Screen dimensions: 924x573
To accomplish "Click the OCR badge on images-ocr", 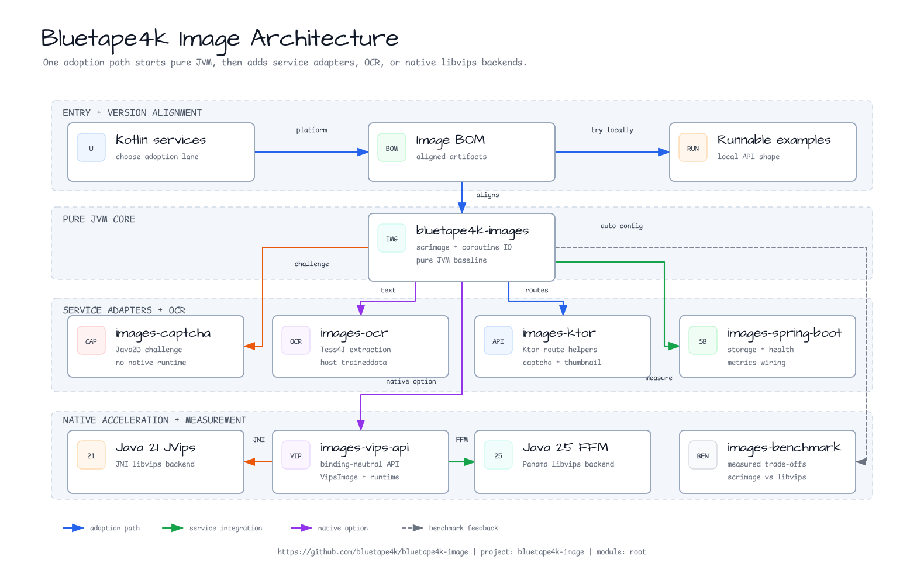I will (296, 340).
